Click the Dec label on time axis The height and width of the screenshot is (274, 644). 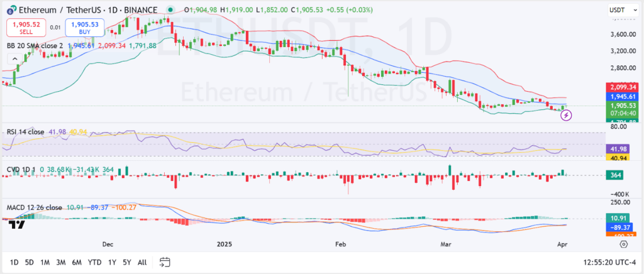tap(108, 244)
